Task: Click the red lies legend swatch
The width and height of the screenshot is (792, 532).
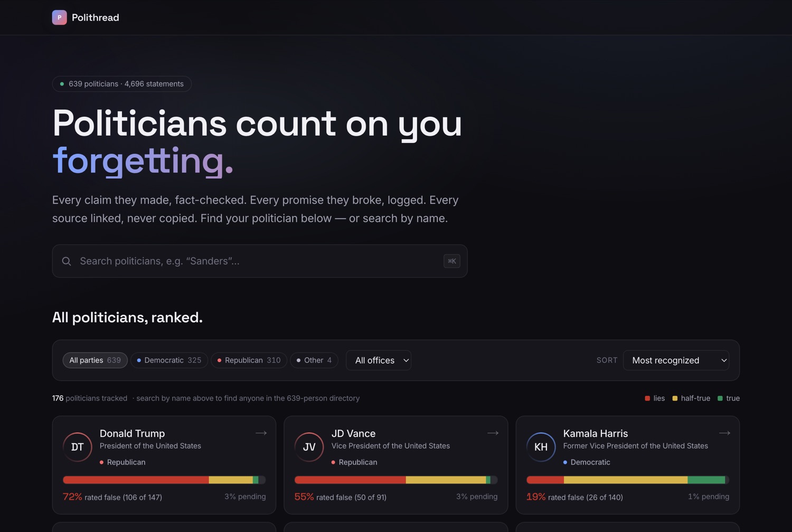Action: pyautogui.click(x=647, y=398)
